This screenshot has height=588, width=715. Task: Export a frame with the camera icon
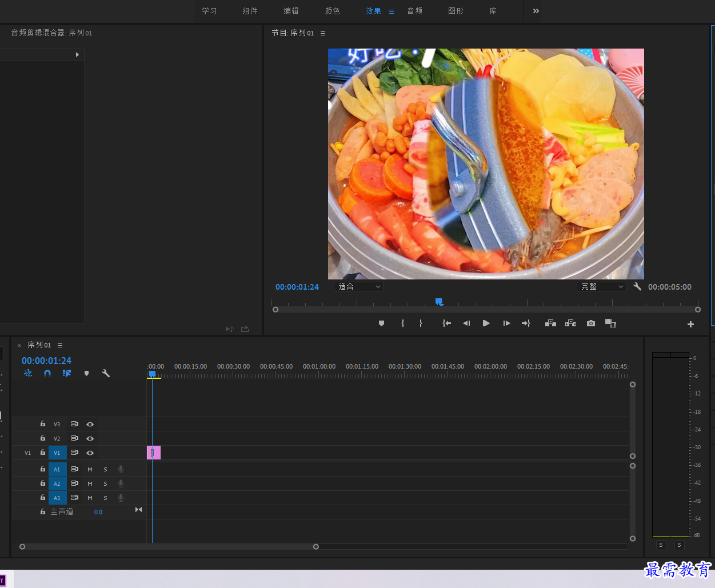591,323
